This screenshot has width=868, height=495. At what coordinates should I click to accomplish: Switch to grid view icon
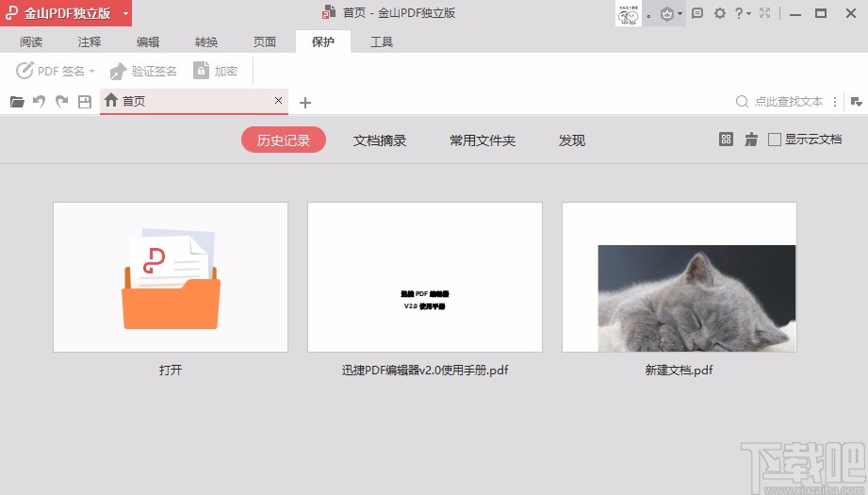pyautogui.click(x=726, y=140)
